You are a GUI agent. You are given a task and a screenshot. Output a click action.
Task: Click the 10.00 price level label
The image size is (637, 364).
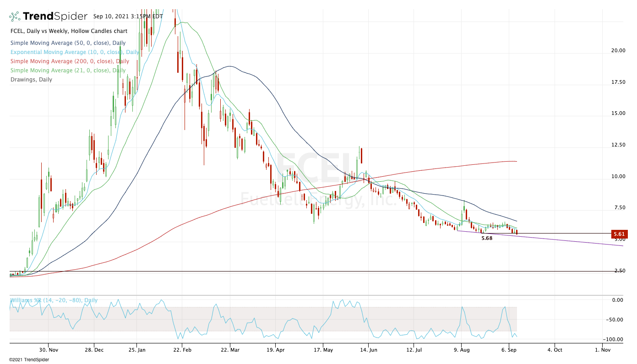(x=618, y=176)
